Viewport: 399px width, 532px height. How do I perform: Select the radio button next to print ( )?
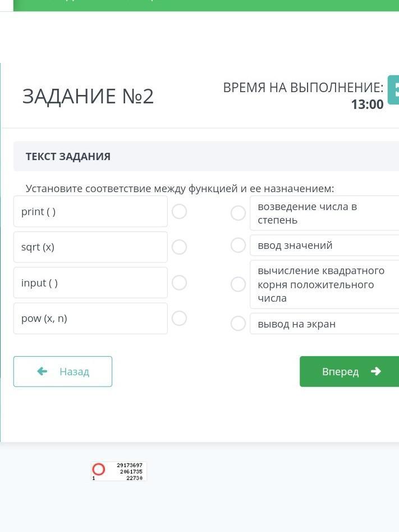click(179, 211)
